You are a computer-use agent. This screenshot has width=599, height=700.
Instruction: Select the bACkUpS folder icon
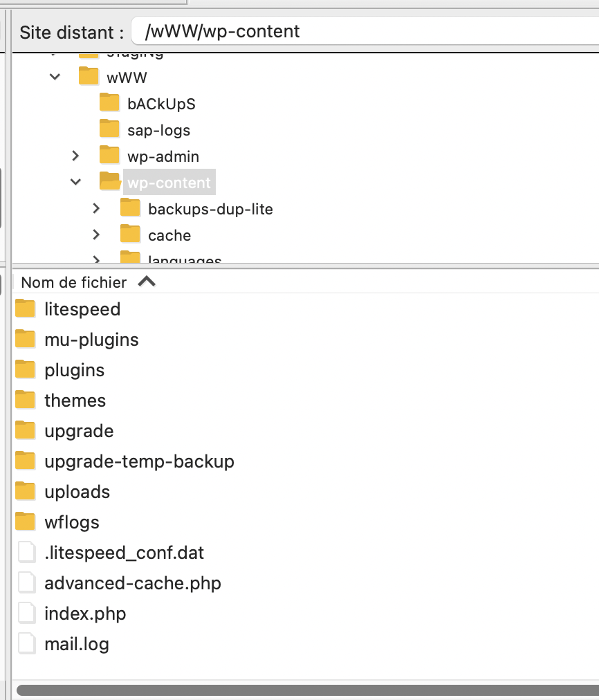[x=109, y=102]
